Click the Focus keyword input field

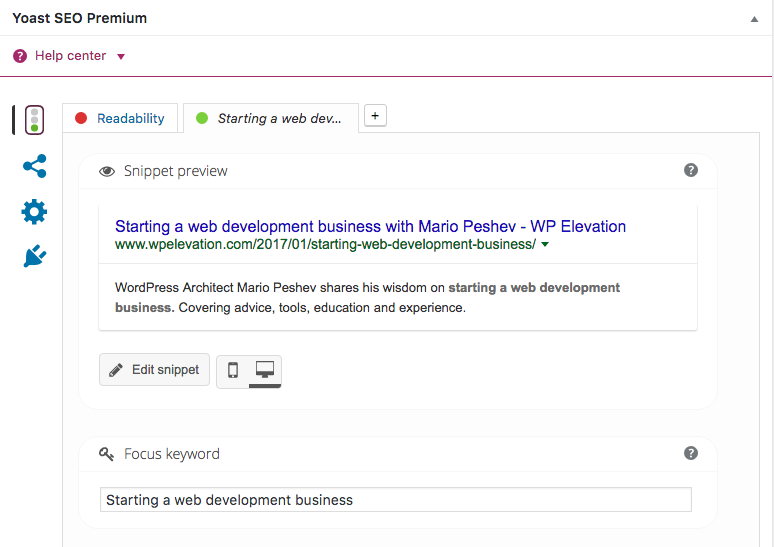tap(396, 500)
